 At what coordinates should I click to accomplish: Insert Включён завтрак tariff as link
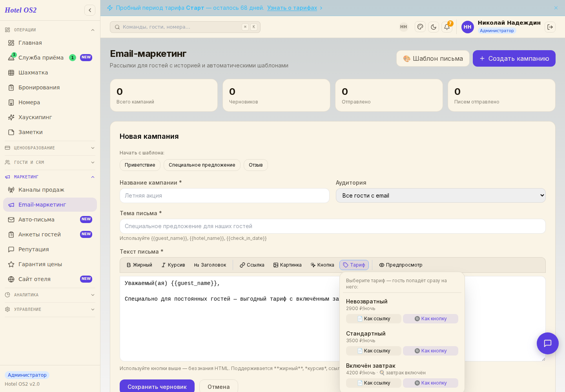tap(374, 383)
